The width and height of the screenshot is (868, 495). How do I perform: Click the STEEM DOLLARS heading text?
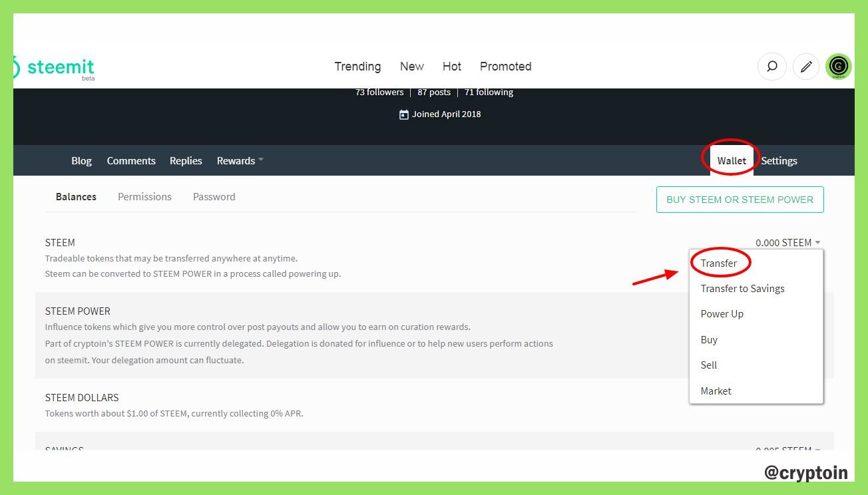click(x=82, y=397)
